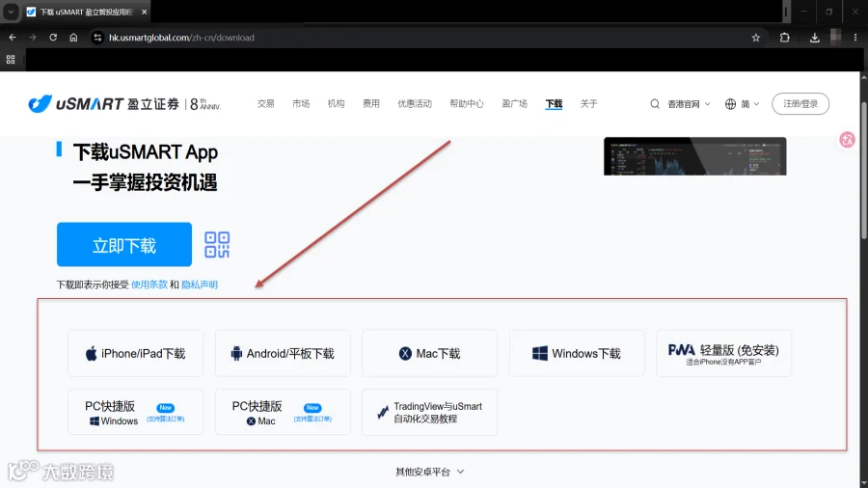Image resolution: width=868 pixels, height=488 pixels.
Task: Open the 市场 menu item
Action: [x=301, y=103]
